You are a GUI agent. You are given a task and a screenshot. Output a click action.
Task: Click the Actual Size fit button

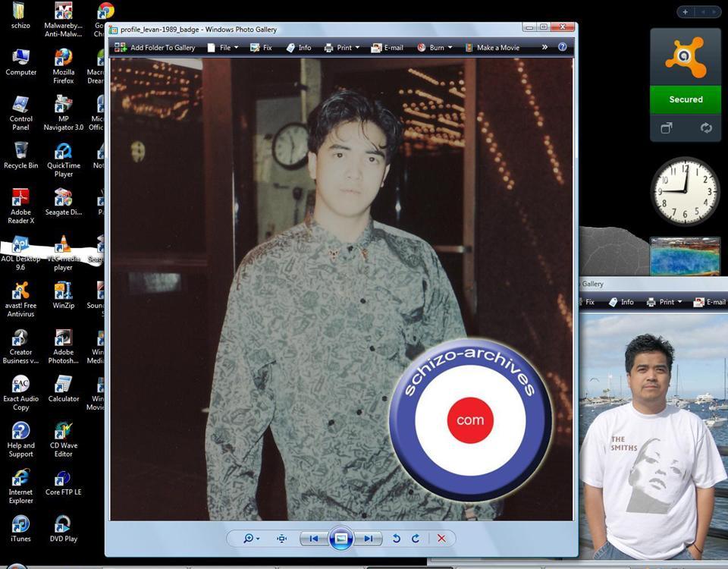(x=281, y=539)
